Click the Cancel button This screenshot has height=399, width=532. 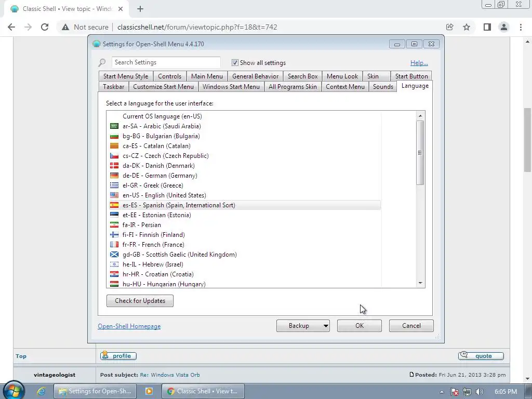point(411,326)
